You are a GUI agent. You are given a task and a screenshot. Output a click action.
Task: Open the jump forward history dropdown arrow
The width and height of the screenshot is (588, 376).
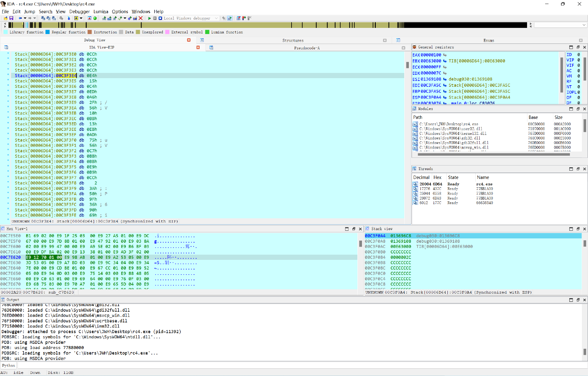coord(35,18)
